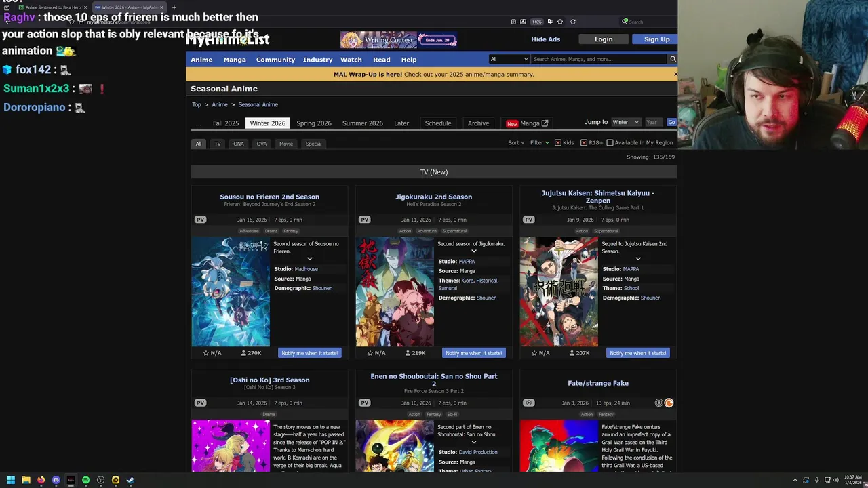
Task: Open the Schedule tab
Action: click(x=438, y=123)
